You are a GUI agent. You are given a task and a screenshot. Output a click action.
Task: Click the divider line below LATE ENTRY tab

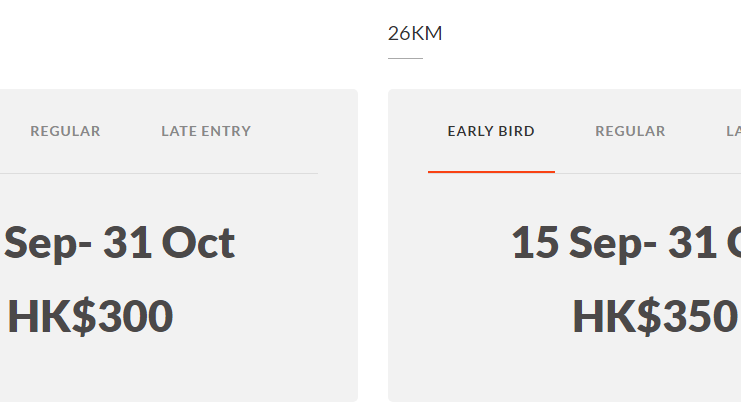[x=206, y=173]
